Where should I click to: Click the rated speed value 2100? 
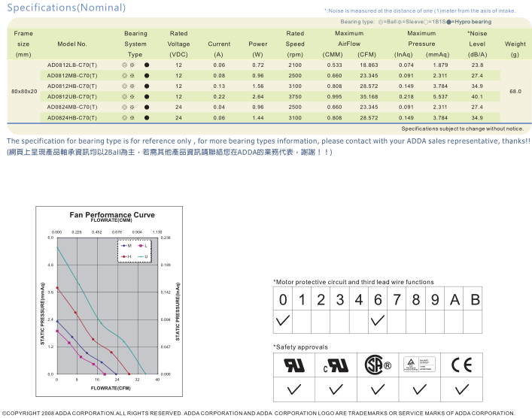click(295, 65)
